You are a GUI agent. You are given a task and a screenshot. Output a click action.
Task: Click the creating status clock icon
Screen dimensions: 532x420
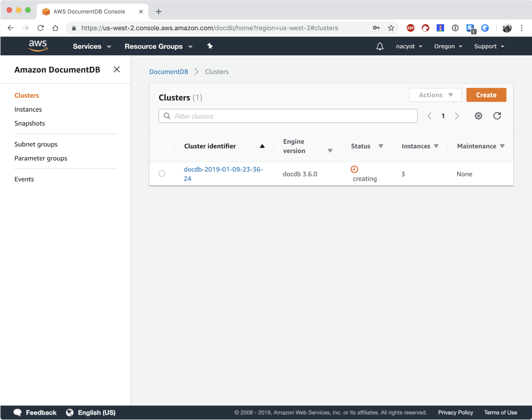(354, 169)
